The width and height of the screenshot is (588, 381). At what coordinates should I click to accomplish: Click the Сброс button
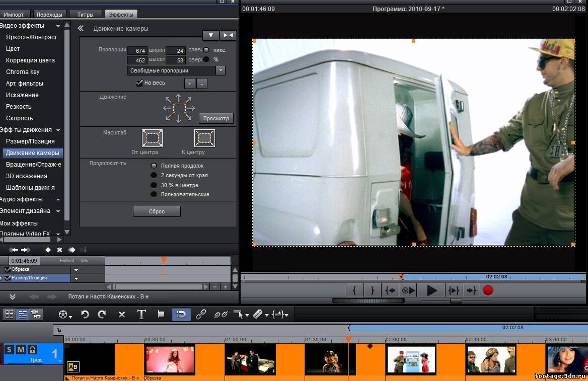[157, 211]
